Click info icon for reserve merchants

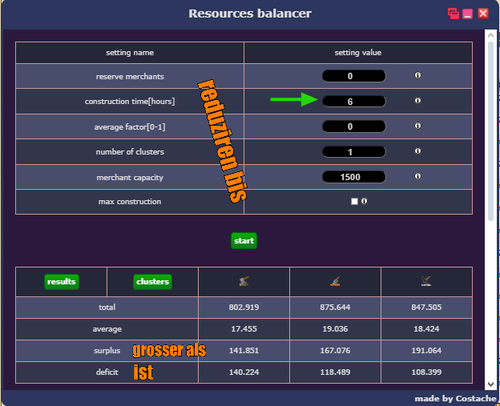418,75
